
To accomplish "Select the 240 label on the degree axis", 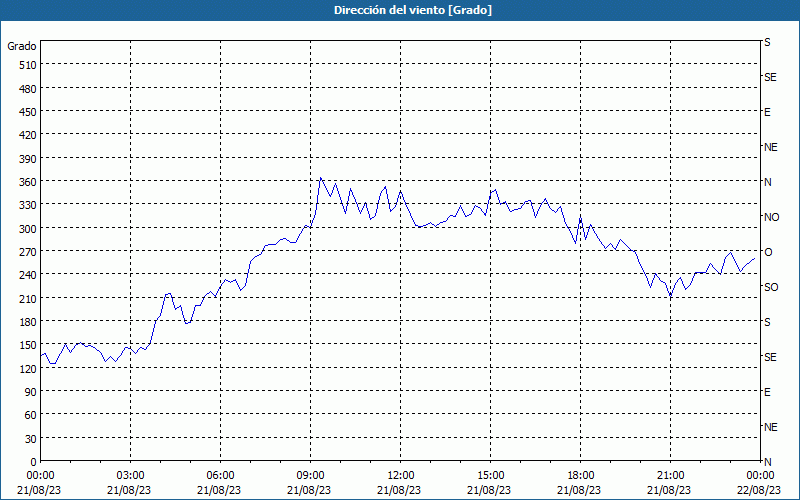I will click(x=29, y=276).
